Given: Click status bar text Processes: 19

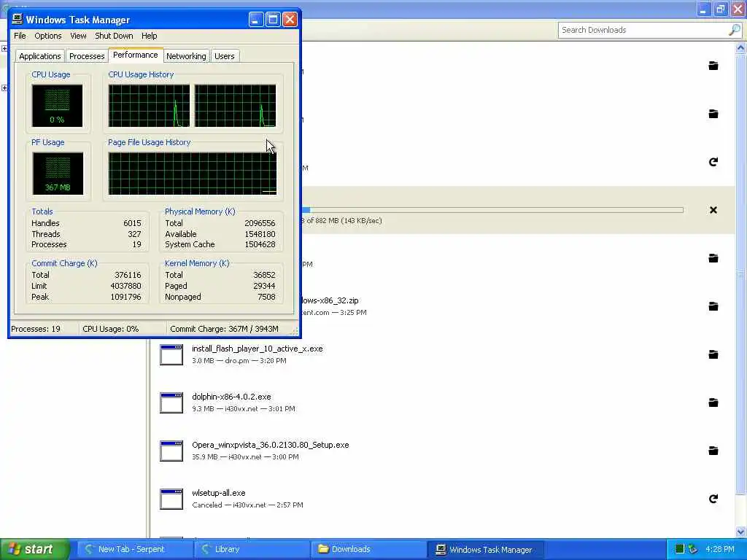Looking at the screenshot, I should pyautogui.click(x=36, y=329).
